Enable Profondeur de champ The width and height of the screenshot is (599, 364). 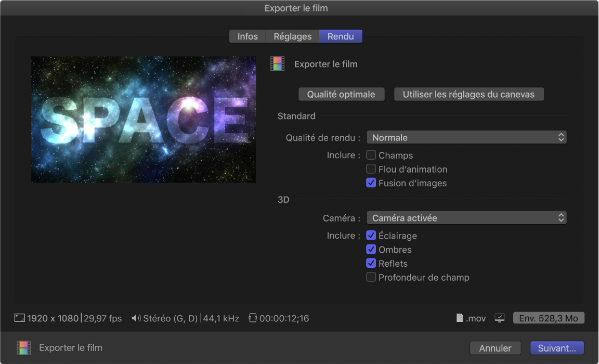click(371, 277)
